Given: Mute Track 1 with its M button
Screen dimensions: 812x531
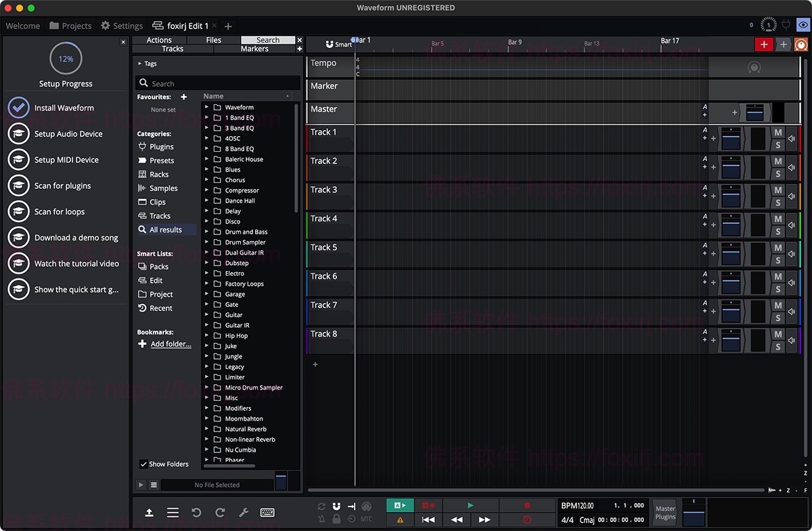Looking at the screenshot, I should [x=777, y=133].
